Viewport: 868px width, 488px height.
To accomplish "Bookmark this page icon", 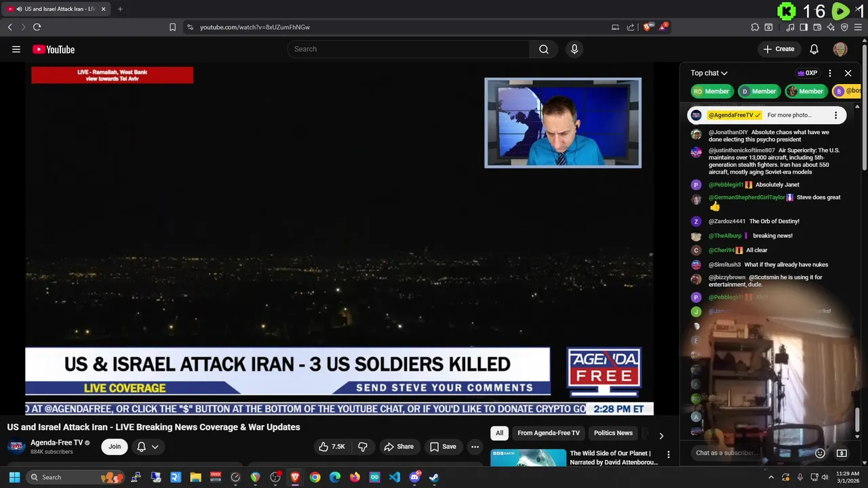I will click(172, 27).
